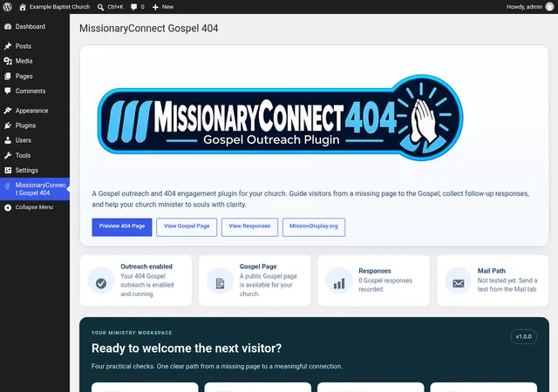
Task: Click the MissionaryConnect 404 banner logo
Action: pyautogui.click(x=280, y=118)
